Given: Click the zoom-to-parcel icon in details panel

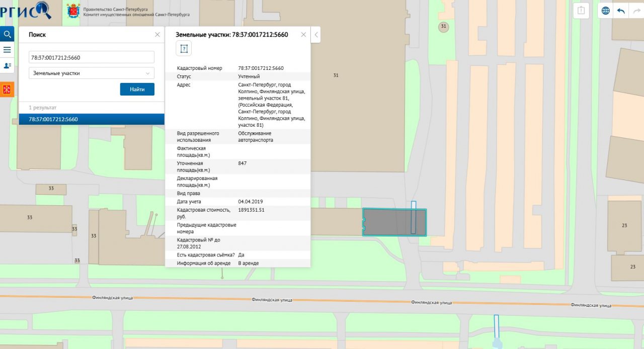Looking at the screenshot, I should click(184, 49).
